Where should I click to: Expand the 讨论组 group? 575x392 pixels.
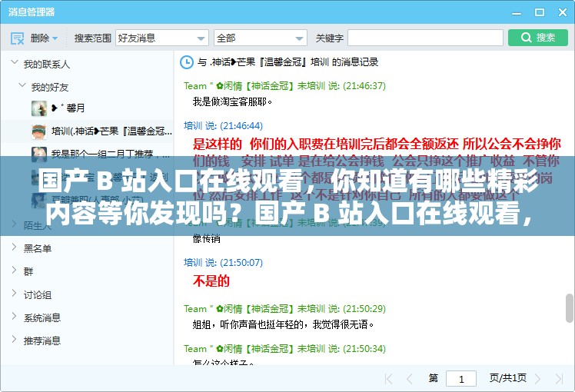15,293
